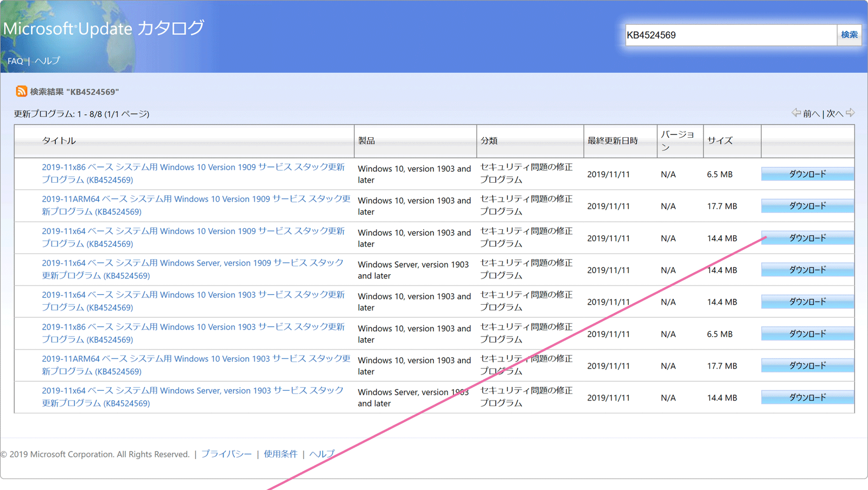Go to 前へ previous page link
The image size is (868, 490).
point(811,113)
